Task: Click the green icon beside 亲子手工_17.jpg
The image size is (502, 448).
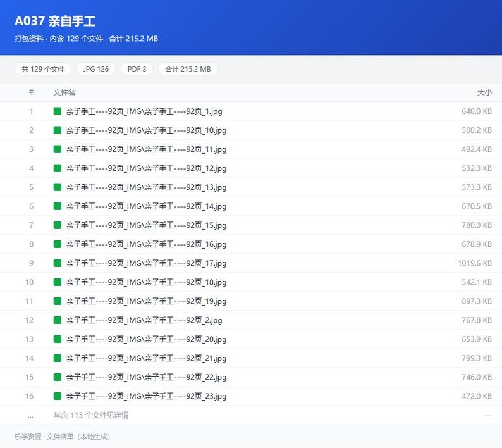Action: pos(58,263)
